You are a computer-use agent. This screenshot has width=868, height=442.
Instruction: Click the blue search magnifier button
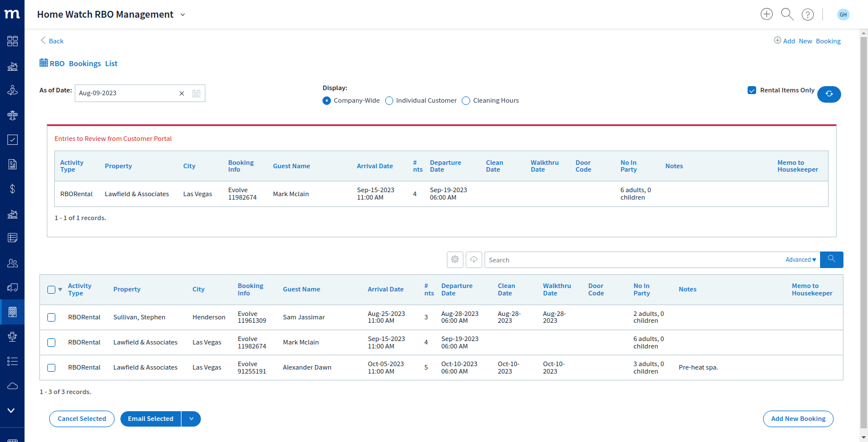(x=831, y=259)
